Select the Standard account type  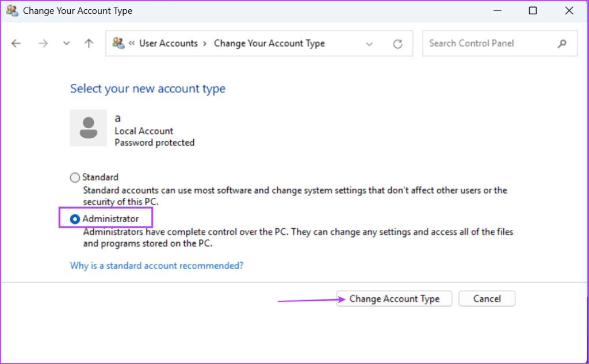point(75,178)
